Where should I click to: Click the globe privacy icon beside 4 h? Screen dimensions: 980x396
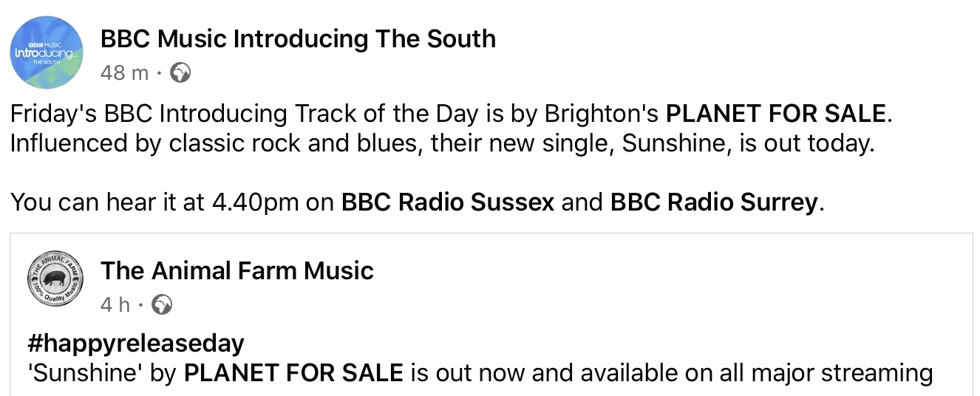point(161,304)
